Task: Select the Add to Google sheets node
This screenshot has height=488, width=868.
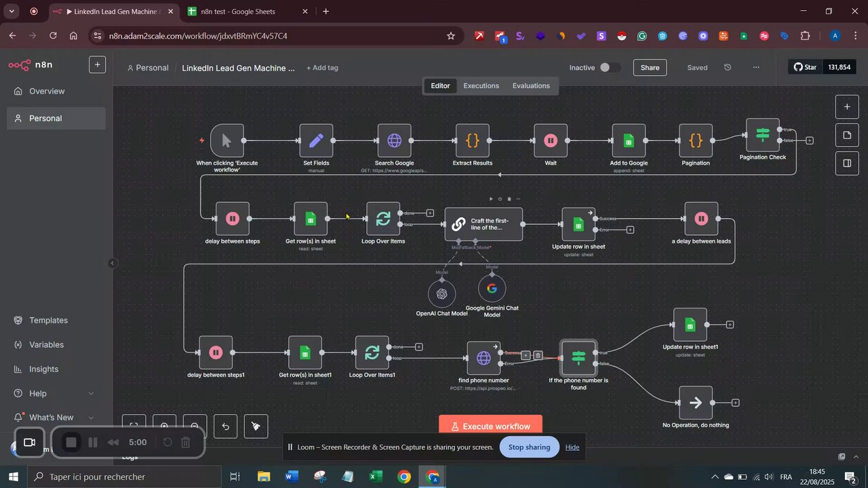Action: pos(629,140)
